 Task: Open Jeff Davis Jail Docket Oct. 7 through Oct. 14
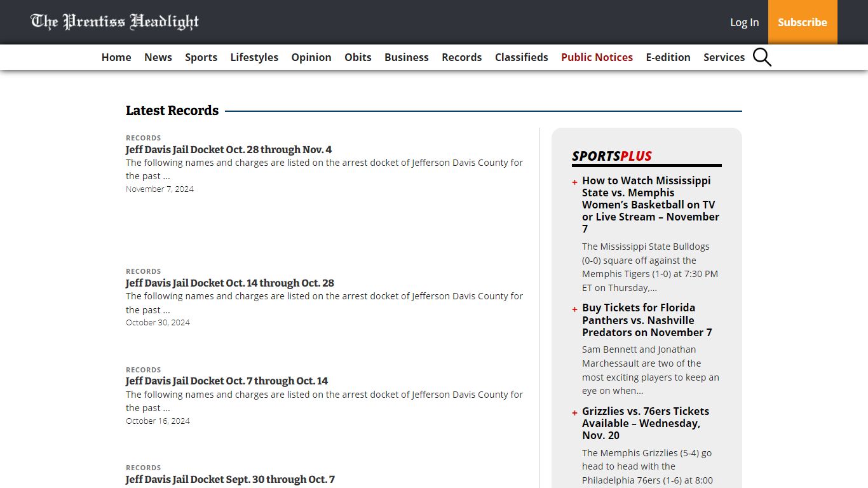point(227,381)
